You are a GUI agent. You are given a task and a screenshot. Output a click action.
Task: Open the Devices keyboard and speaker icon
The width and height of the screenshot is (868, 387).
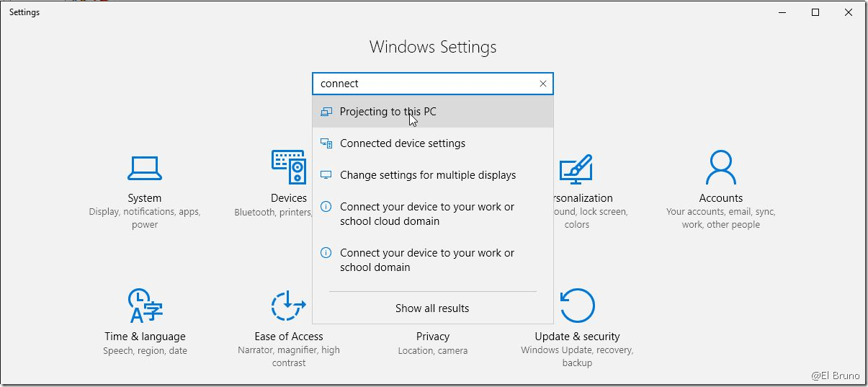click(x=289, y=168)
